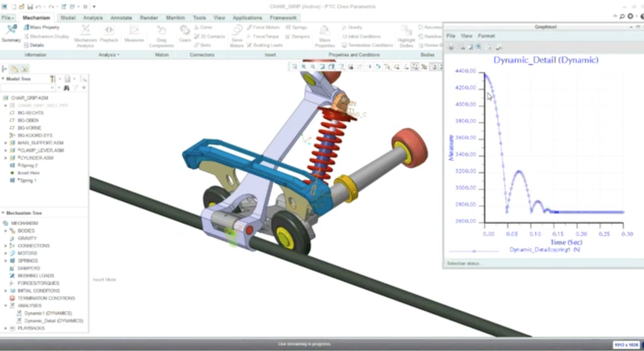Open the Analysis group dropdown in ribbon
The height and width of the screenshot is (351, 644).
(x=109, y=55)
